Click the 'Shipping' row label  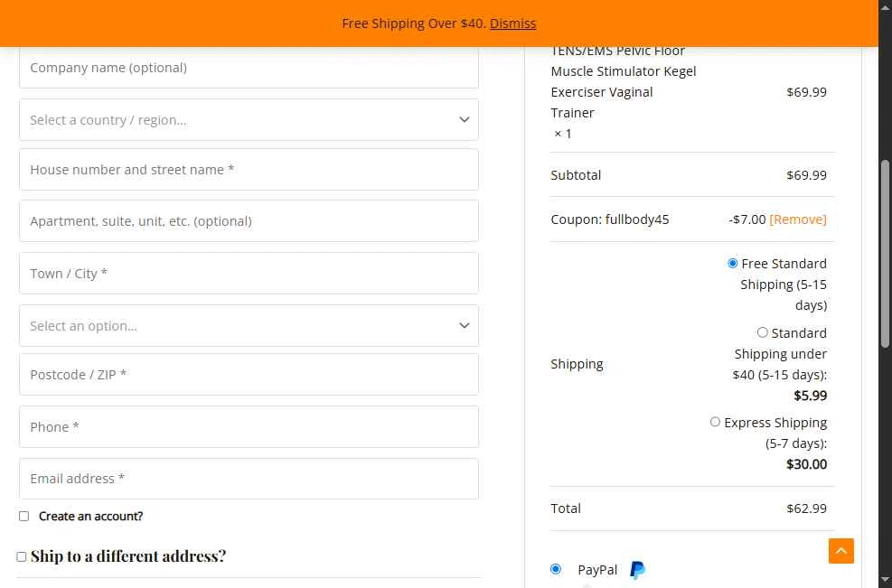pyautogui.click(x=577, y=364)
